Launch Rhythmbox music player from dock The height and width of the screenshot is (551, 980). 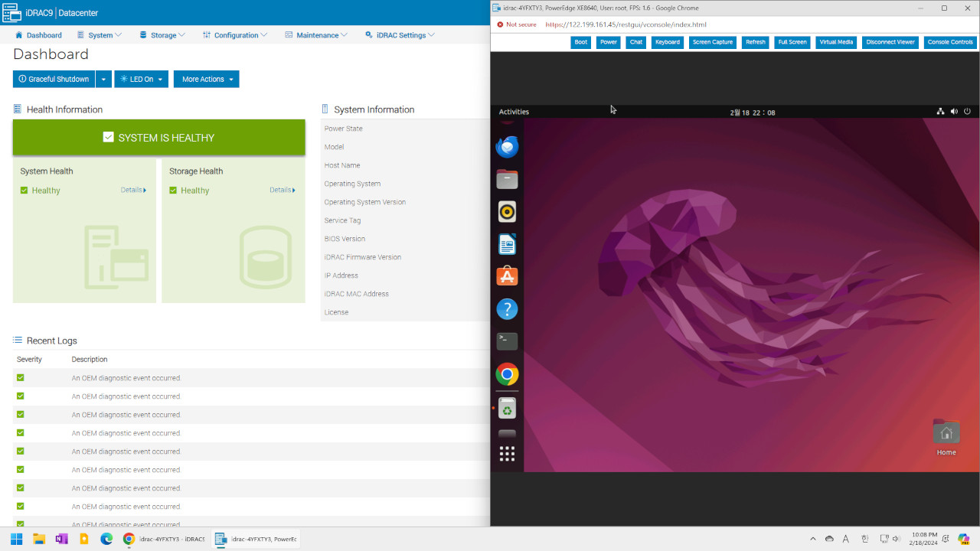(507, 212)
